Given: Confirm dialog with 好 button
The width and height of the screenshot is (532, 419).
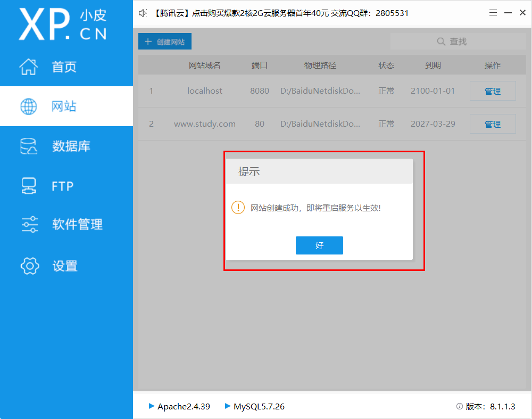Looking at the screenshot, I should 319,245.
